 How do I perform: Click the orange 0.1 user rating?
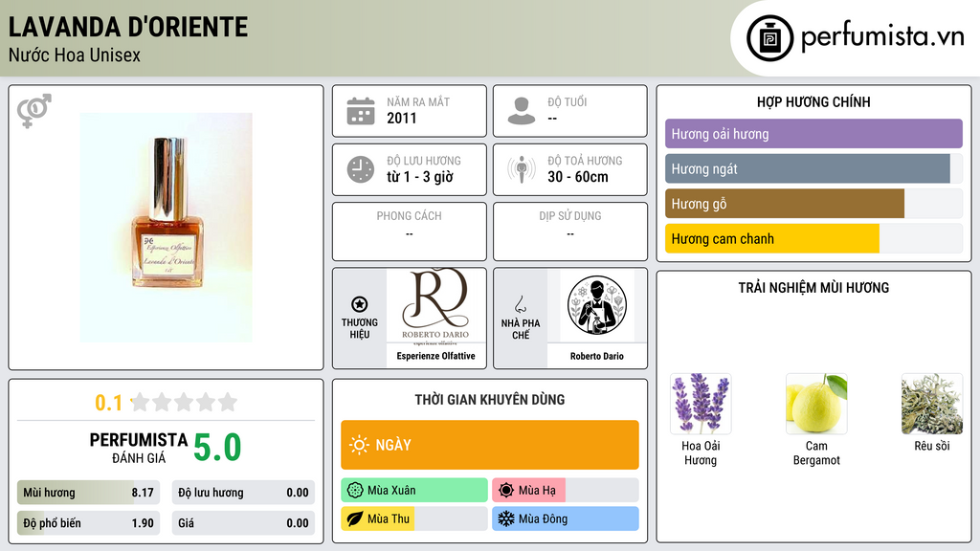coord(109,403)
